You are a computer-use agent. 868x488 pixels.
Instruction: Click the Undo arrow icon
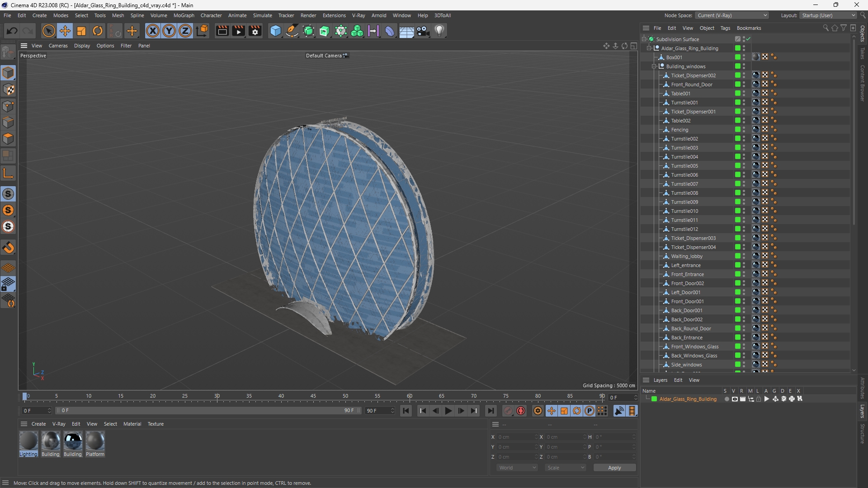pyautogui.click(x=12, y=31)
